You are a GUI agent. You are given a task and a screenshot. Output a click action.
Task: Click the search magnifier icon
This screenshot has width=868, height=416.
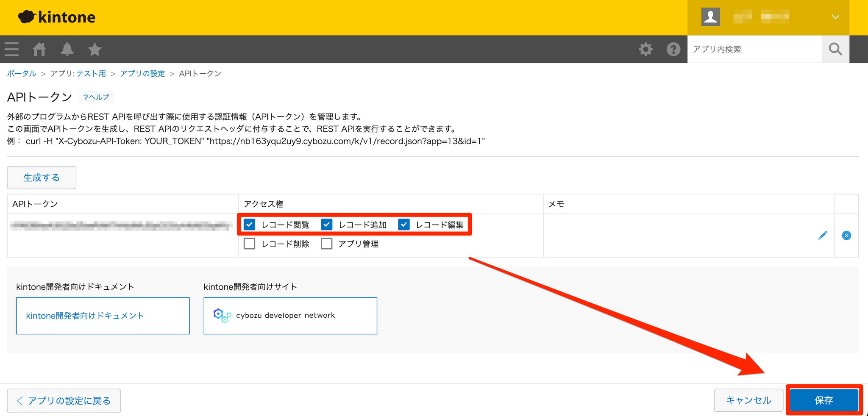tap(835, 50)
